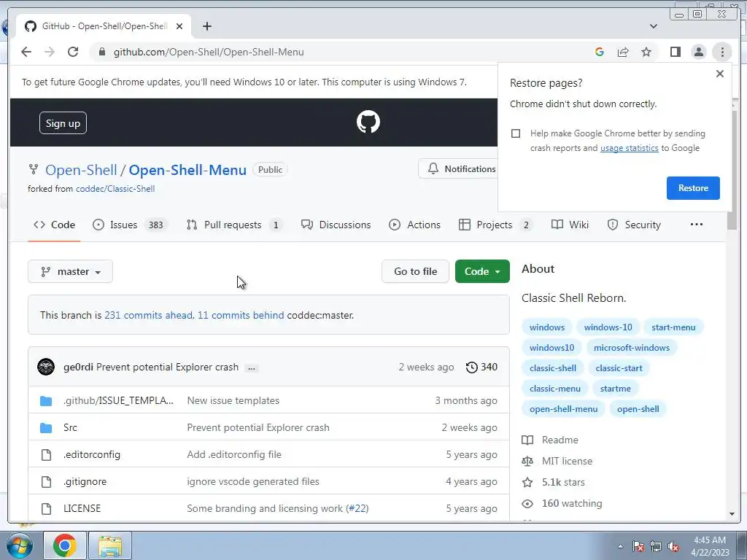Select the Code tab

pyautogui.click(x=54, y=225)
